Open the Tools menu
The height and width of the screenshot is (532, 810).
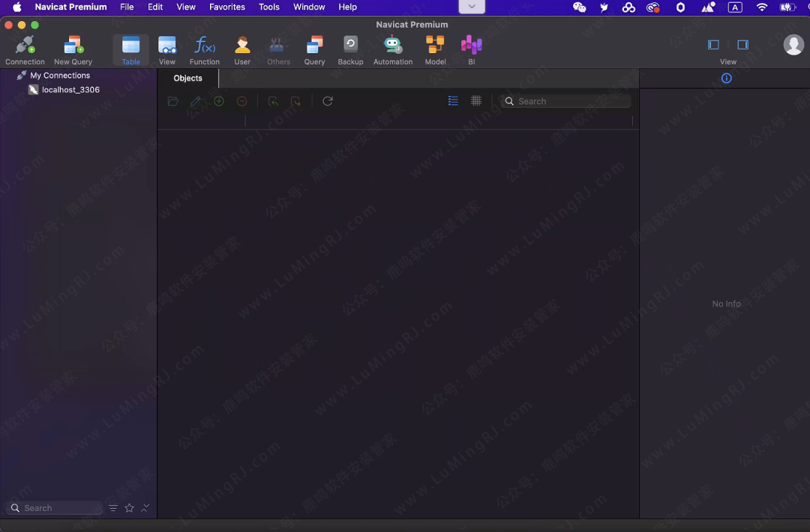pos(268,7)
